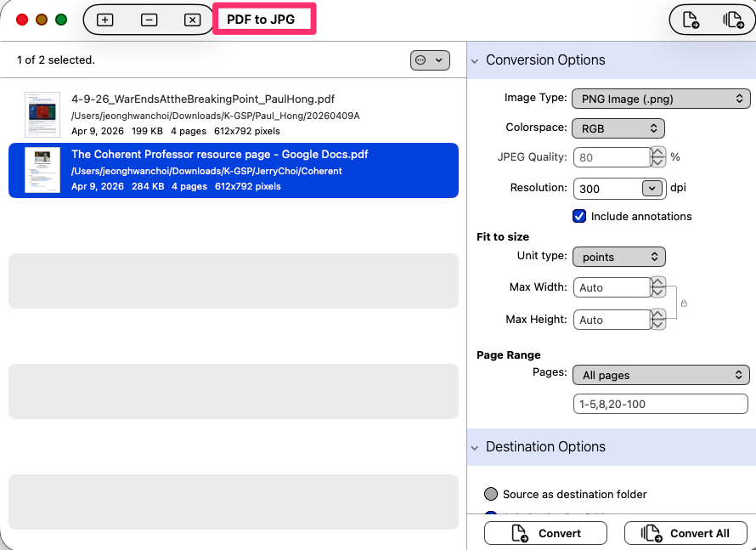Open the Unit type points dropdown

(618, 257)
